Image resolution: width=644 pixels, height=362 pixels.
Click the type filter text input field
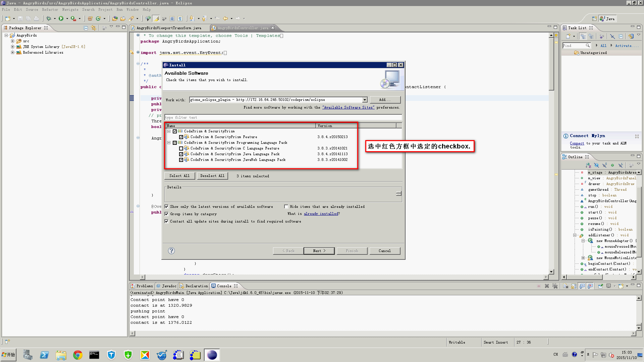(283, 117)
